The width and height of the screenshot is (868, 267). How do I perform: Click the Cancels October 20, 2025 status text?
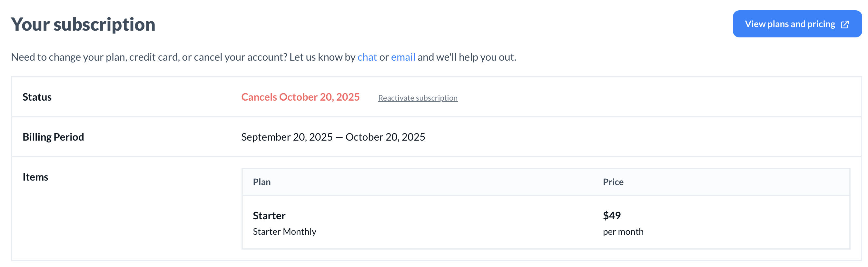(x=300, y=97)
